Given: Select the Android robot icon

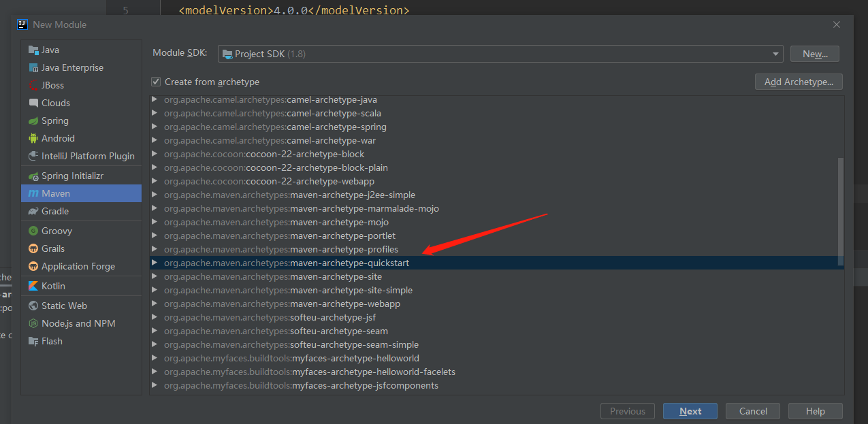Looking at the screenshot, I should tap(33, 138).
